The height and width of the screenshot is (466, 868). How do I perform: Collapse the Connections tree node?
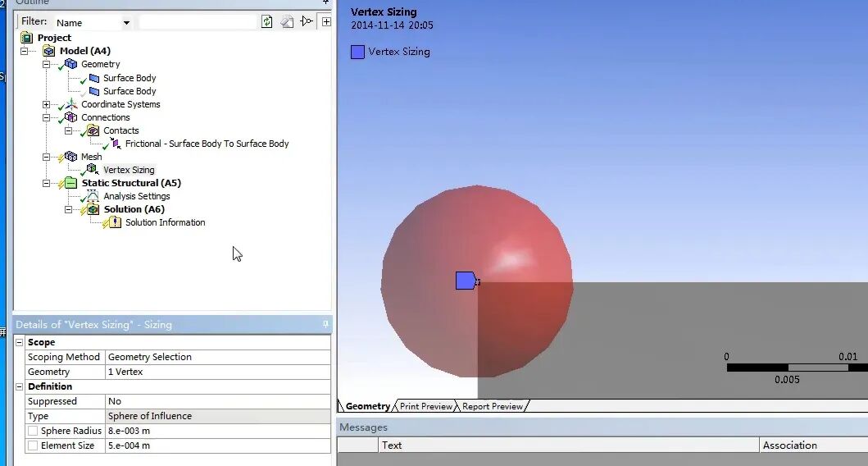pyautogui.click(x=47, y=117)
